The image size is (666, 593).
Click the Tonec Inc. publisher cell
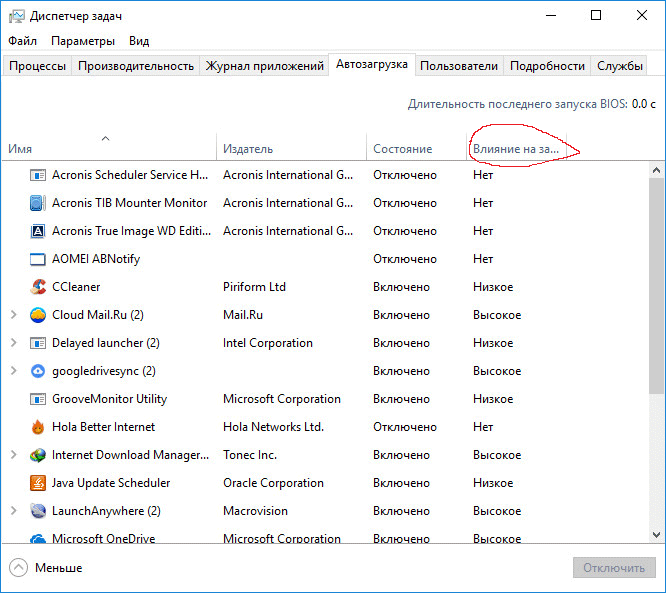click(x=250, y=455)
